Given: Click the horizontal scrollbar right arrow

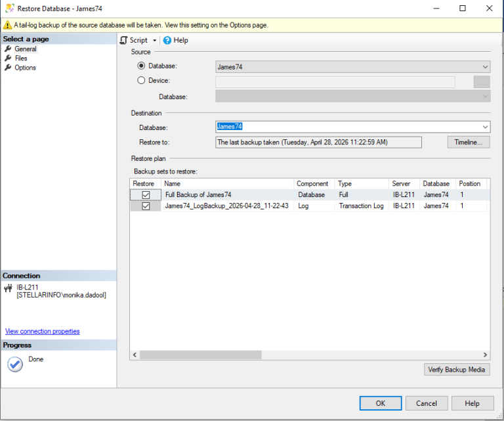Looking at the screenshot, I should [485, 355].
